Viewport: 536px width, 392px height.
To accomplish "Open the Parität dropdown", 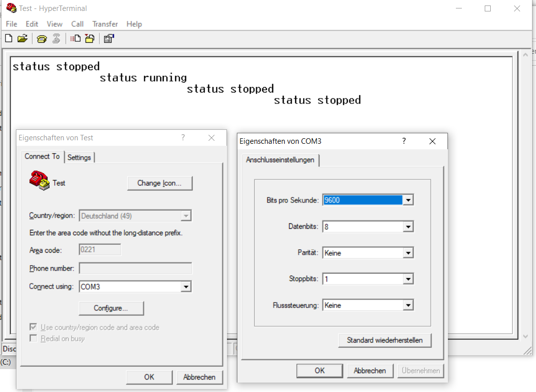I will (408, 253).
